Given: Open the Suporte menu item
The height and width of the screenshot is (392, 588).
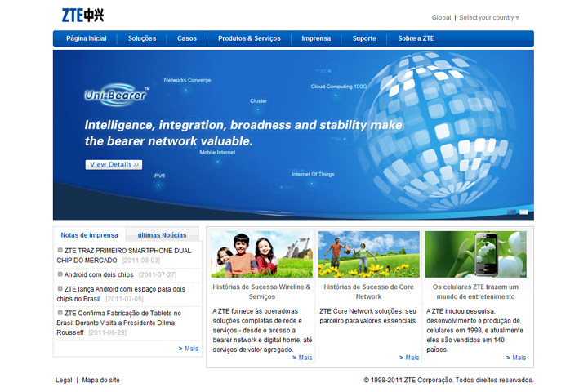Looking at the screenshot, I should tap(364, 38).
